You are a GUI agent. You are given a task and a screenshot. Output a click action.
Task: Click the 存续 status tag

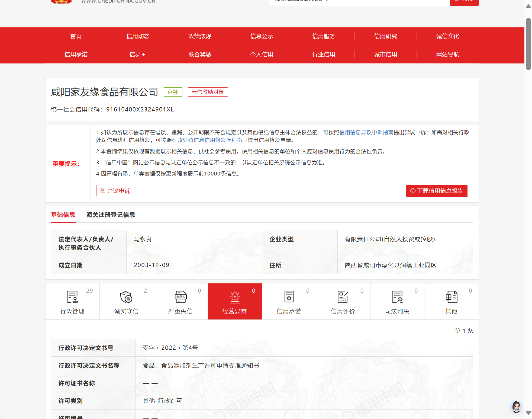[x=173, y=92]
